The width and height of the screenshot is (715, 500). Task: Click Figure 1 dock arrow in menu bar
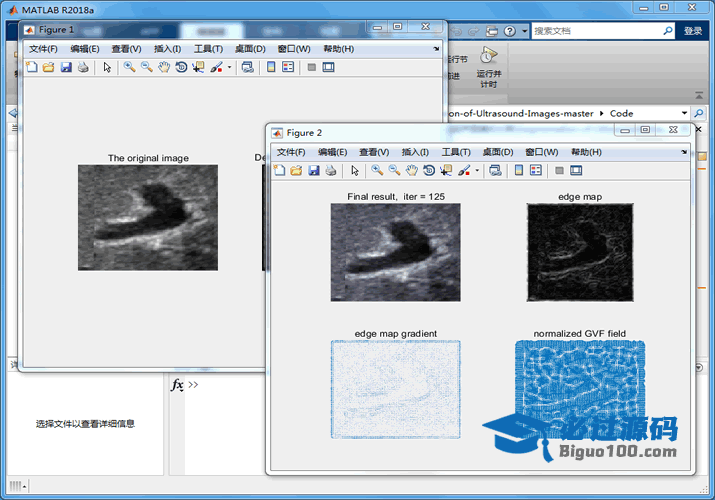(436, 49)
